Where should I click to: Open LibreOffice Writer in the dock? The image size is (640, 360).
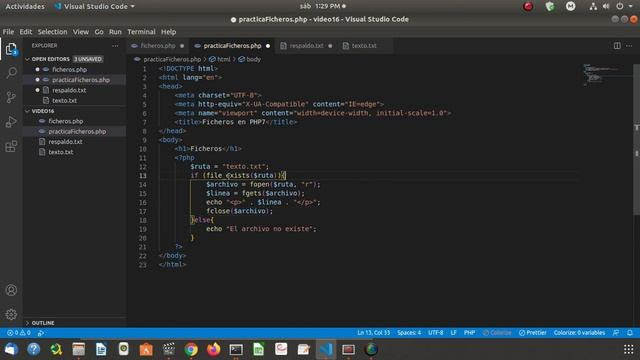pyautogui.click(x=101, y=349)
